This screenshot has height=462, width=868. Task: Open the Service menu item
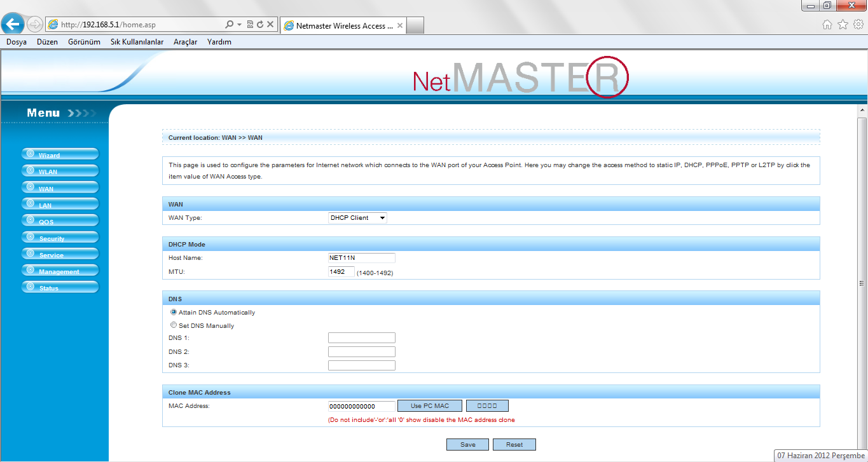pyautogui.click(x=60, y=254)
